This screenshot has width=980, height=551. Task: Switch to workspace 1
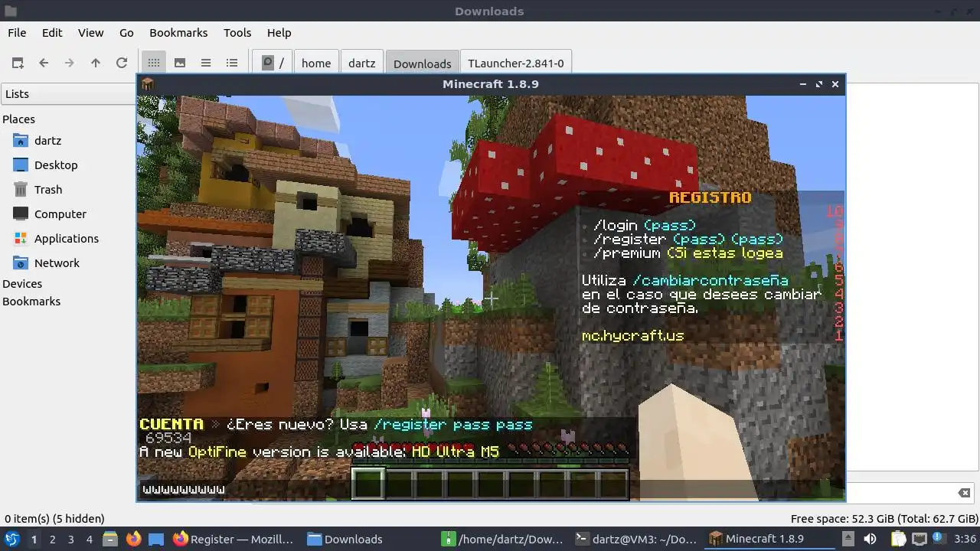[x=34, y=539]
